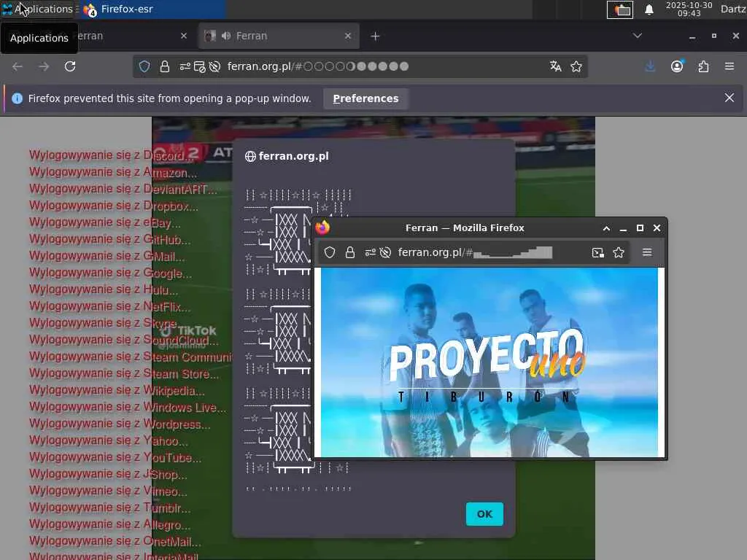The height and width of the screenshot is (560, 747).
Task: Click the text 'Wylogowywanie się z Discord...'
Action: (112, 155)
